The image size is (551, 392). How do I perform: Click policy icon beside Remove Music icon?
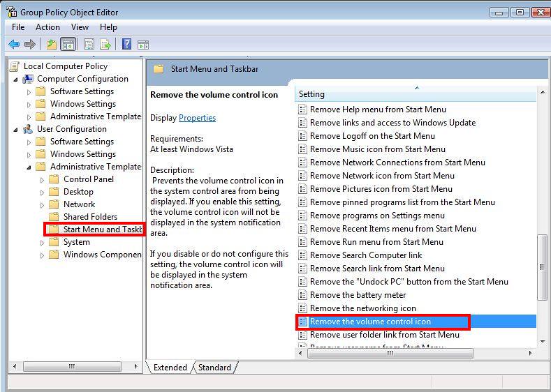302,149
